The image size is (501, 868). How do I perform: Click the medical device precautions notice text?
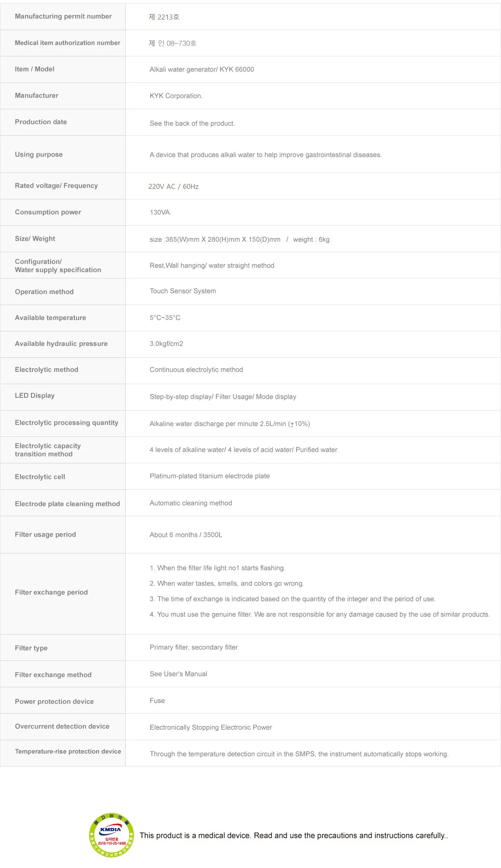tap(294, 835)
